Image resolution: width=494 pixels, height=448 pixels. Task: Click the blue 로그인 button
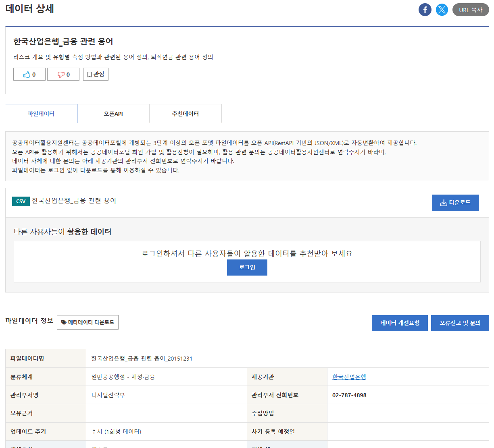coord(247,268)
